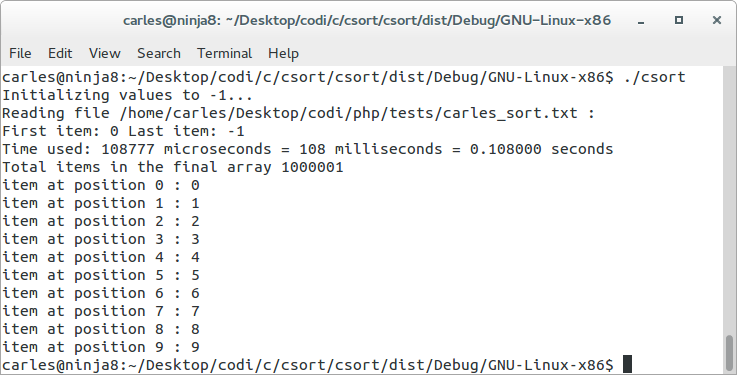Click the 'Initializing values to -1' line
The image size is (737, 375).
click(128, 95)
